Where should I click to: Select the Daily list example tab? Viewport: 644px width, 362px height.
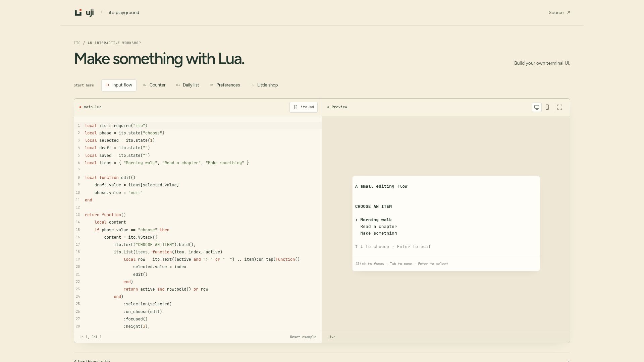187,85
